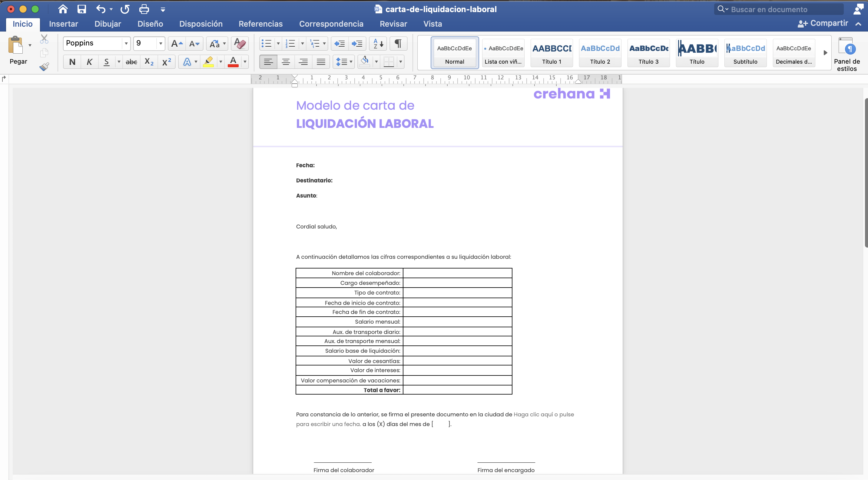Apply superscript formatting
This screenshot has height=480, width=868.
pos(166,62)
